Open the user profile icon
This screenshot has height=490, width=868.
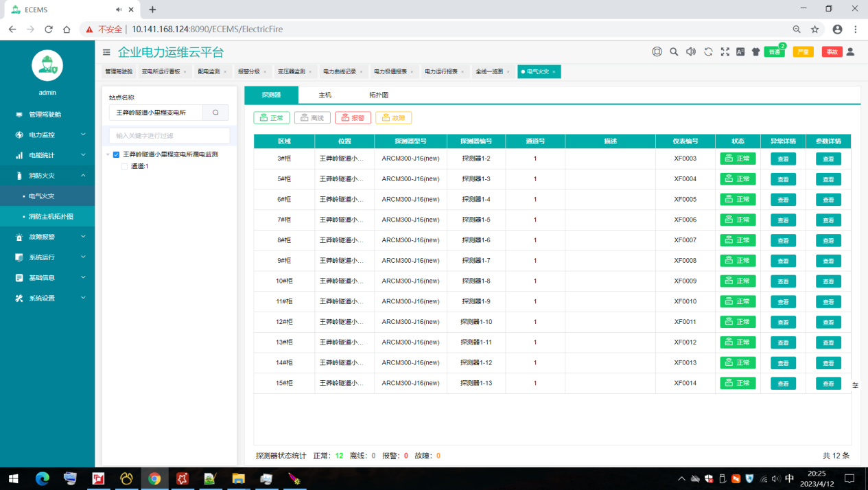[850, 51]
